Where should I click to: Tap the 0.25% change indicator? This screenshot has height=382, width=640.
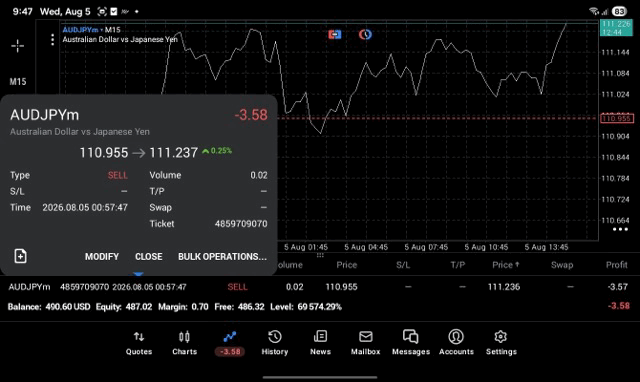[x=217, y=151]
